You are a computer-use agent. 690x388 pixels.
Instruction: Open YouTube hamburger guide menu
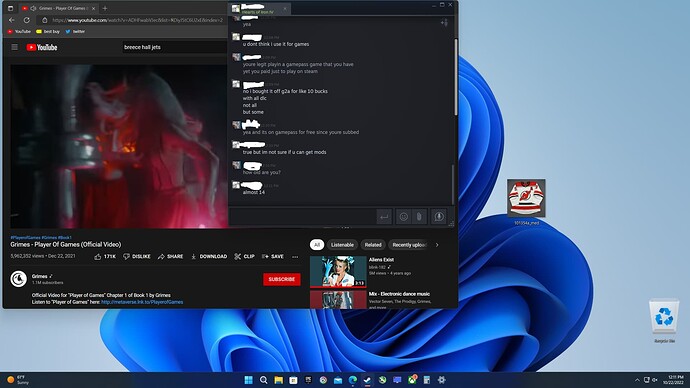click(x=15, y=47)
